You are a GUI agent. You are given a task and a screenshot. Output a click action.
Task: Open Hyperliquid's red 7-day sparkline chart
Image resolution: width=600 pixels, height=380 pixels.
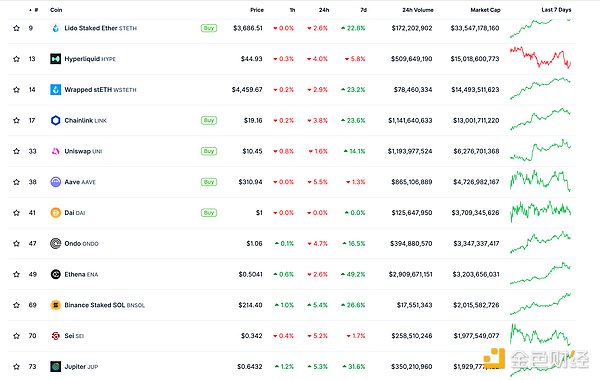[x=540, y=57]
